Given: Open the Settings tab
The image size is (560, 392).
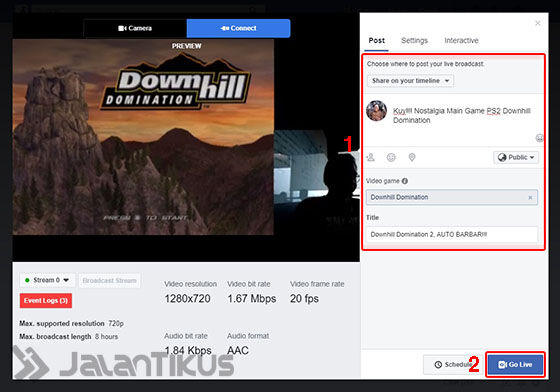Looking at the screenshot, I should click(x=414, y=40).
